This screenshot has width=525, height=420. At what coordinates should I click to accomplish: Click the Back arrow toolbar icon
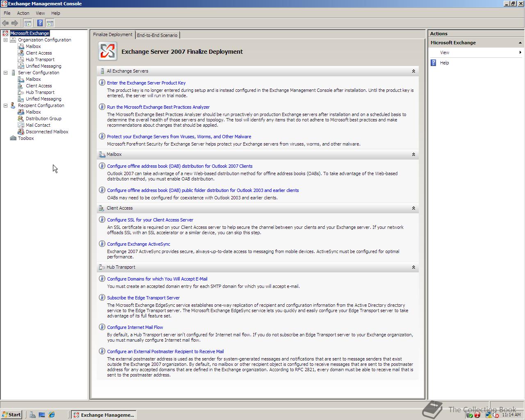(5, 23)
